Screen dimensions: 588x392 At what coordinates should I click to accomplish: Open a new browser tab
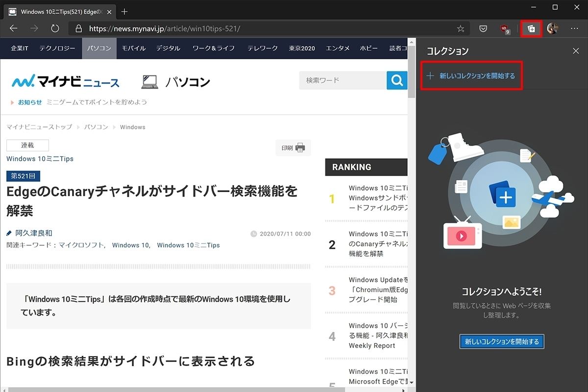click(124, 11)
